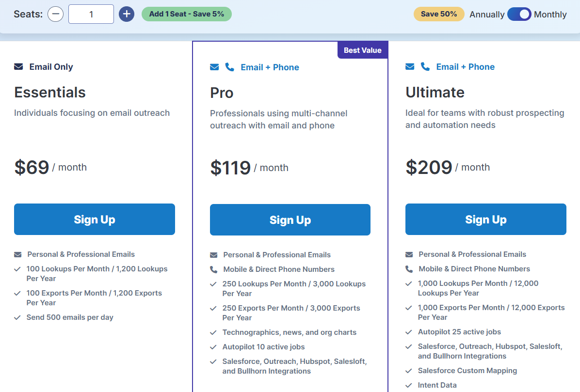
Task: Click the seats quantity input field
Action: point(91,14)
